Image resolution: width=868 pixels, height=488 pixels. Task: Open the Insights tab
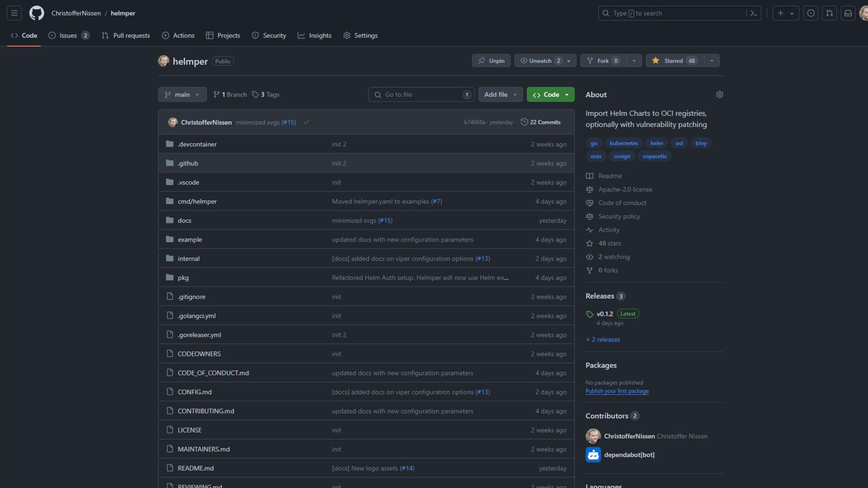coord(315,35)
